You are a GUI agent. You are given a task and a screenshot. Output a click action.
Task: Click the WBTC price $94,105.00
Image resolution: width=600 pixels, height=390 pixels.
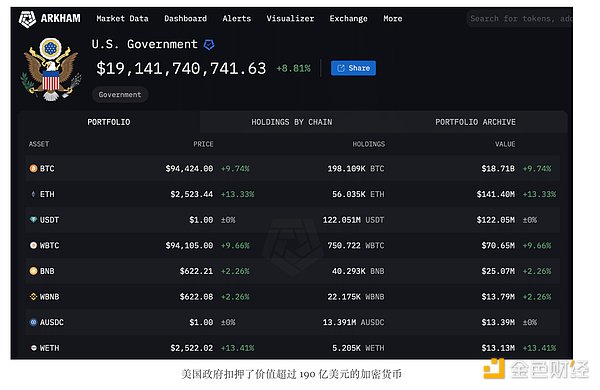pyautogui.click(x=189, y=245)
